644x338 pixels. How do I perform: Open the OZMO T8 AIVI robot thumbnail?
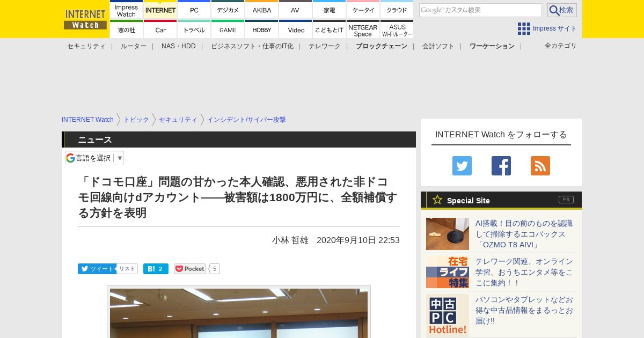tap(448, 234)
